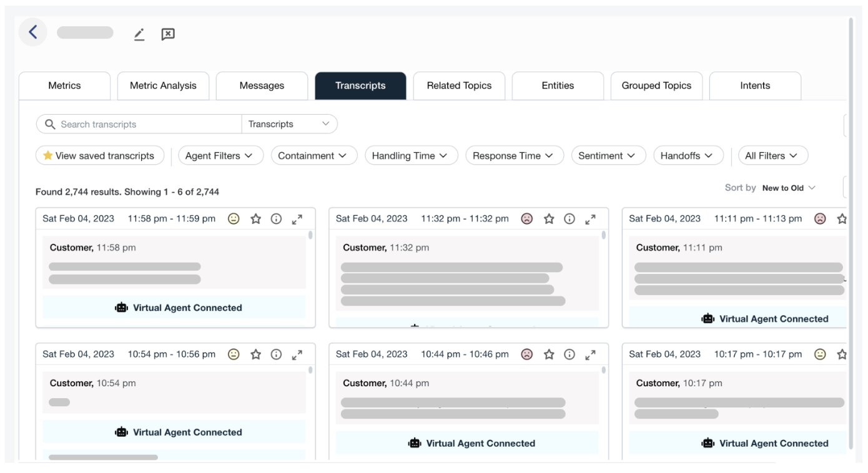Click the pencil edit icon
This screenshot has height=473, width=868.
(139, 34)
